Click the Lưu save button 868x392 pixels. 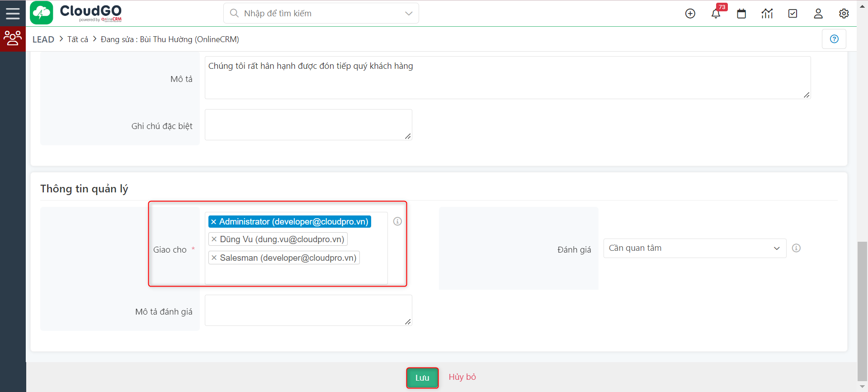coord(422,378)
